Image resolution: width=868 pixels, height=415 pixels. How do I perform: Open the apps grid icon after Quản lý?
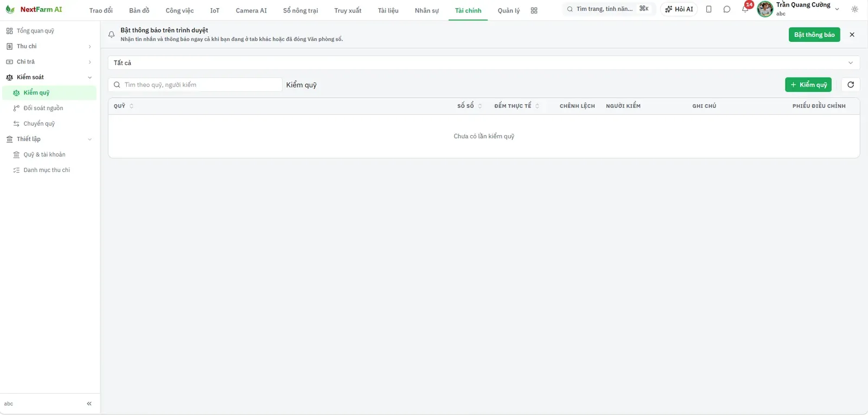pyautogui.click(x=534, y=10)
